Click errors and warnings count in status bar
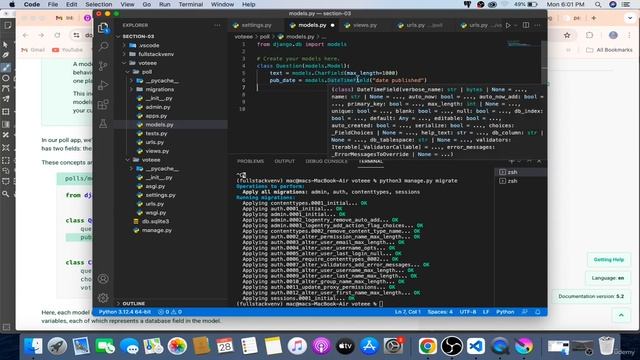This screenshot has height=360, width=640. coord(170,312)
